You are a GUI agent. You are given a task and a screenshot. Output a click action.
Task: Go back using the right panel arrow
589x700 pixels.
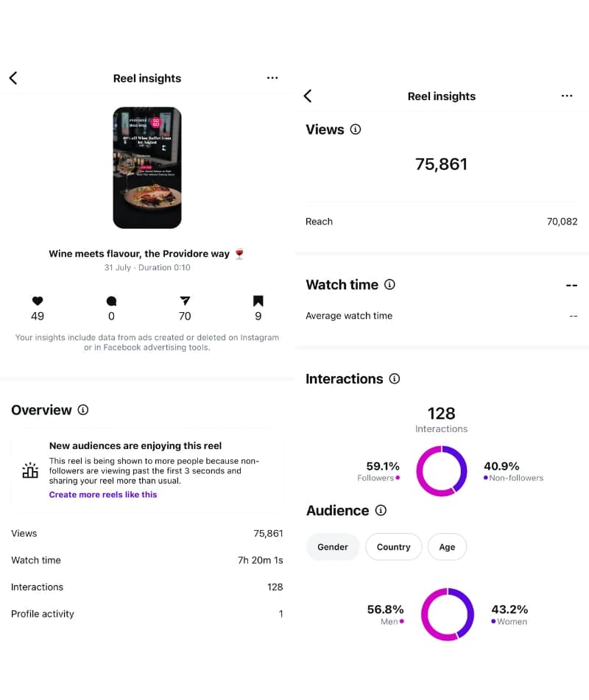[x=308, y=96]
